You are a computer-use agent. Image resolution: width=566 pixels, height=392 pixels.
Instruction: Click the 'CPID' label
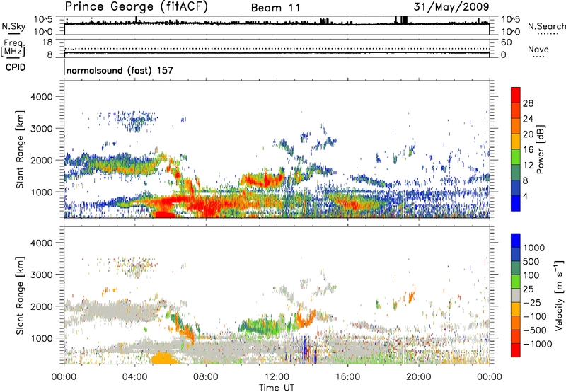pos(16,67)
